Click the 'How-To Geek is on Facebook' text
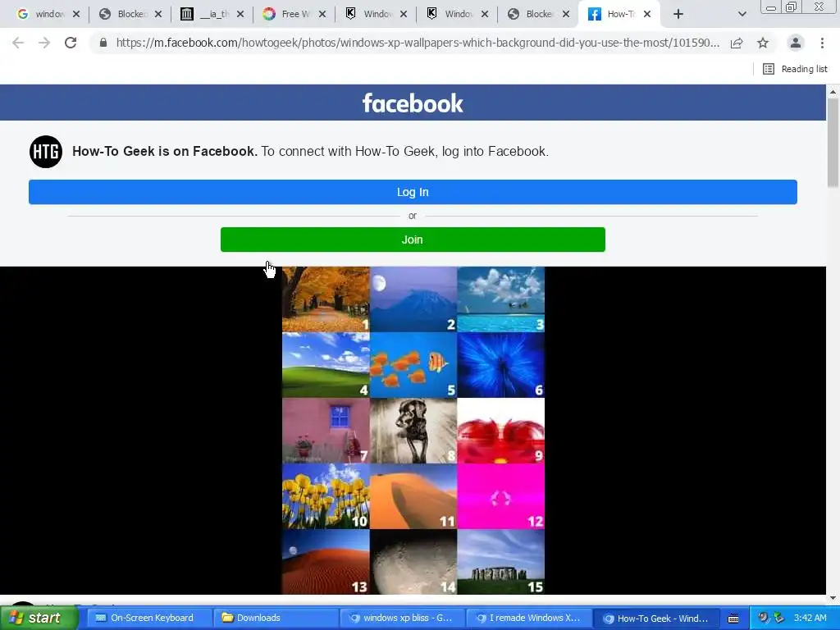Viewport: 840px width, 630px height. 164,152
